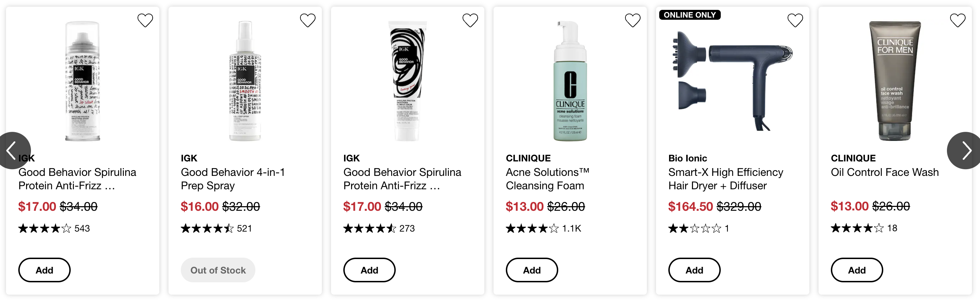
Task: Favorite the Clinique Oil Control Face Wash
Action: pos(957,20)
